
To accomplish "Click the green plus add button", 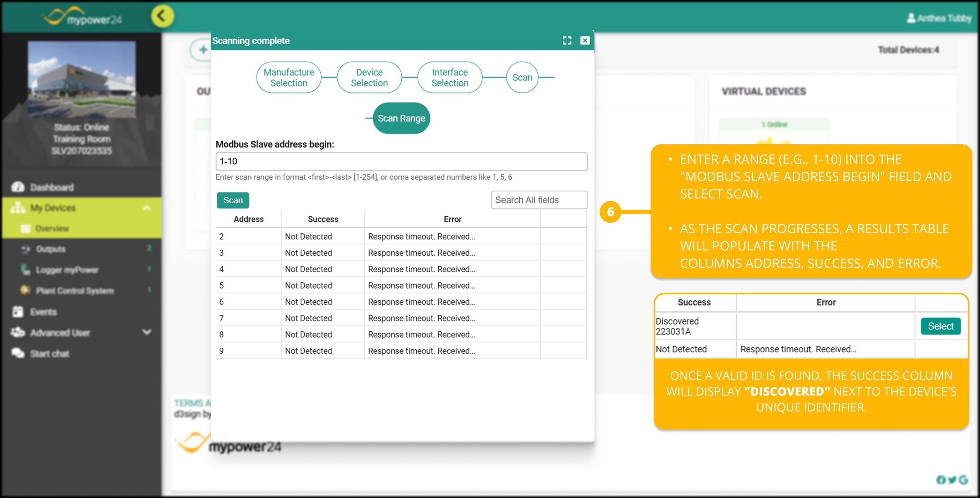I will click(x=203, y=50).
